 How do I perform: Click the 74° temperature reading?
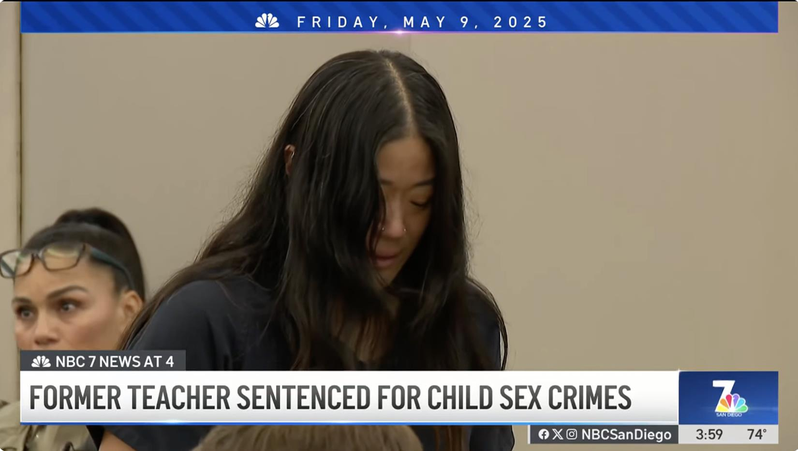coord(757,434)
